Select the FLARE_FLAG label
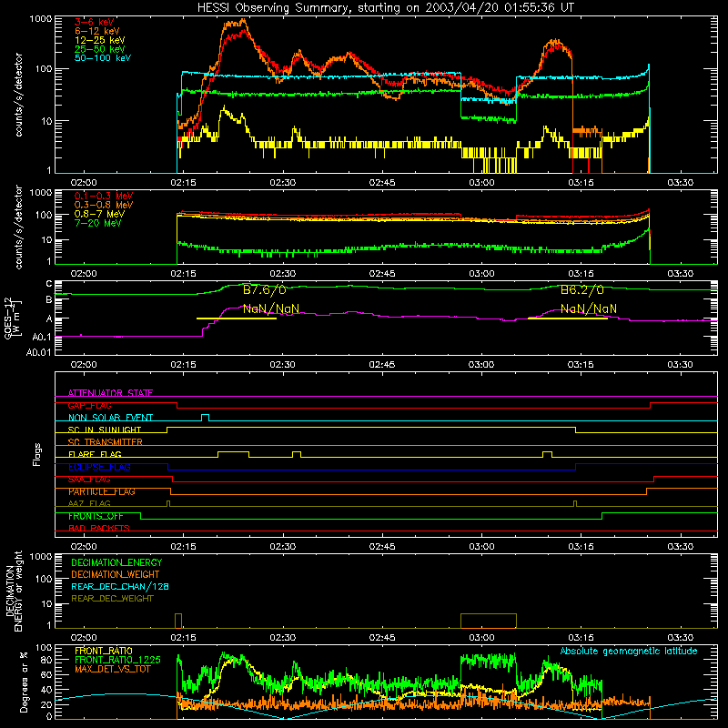This screenshot has height=728, width=728. pyautogui.click(x=95, y=454)
